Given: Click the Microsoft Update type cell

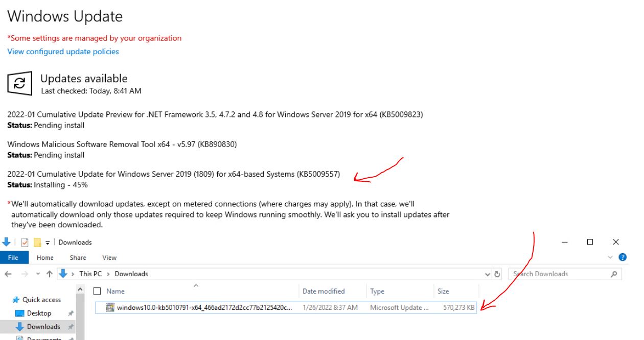Looking at the screenshot, I should click(400, 307).
